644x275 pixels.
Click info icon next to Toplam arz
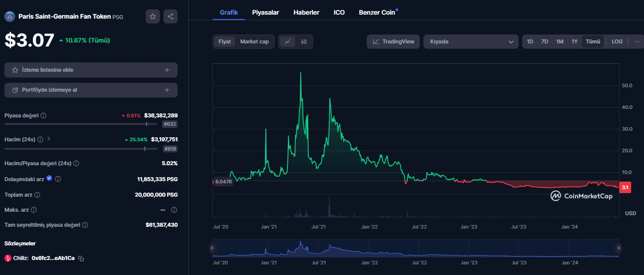[x=37, y=195]
